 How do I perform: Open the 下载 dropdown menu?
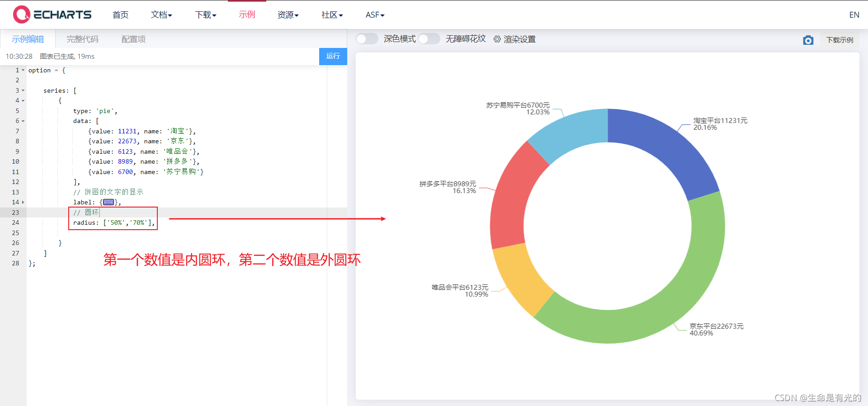(206, 15)
